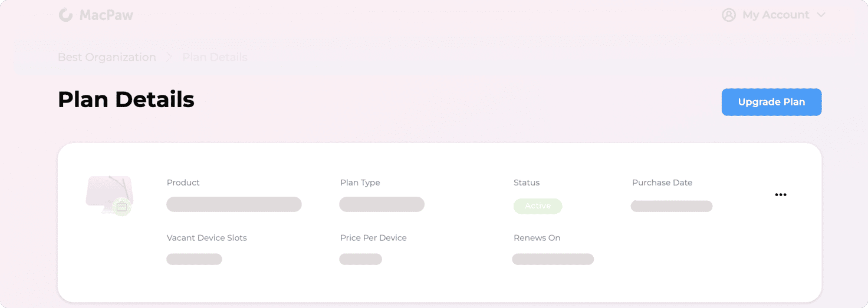This screenshot has height=308, width=868.
Task: Go to Best Organization breadcrumb
Action: coord(107,57)
